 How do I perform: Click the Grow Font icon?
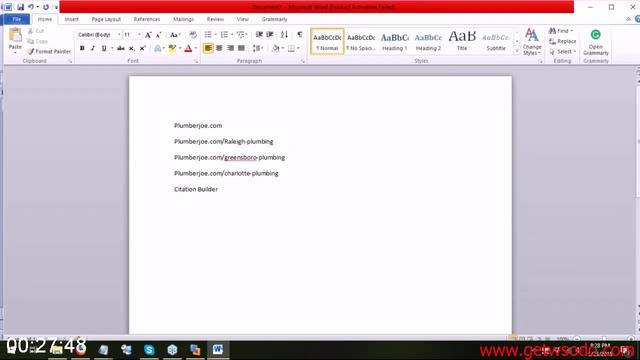pos(148,35)
